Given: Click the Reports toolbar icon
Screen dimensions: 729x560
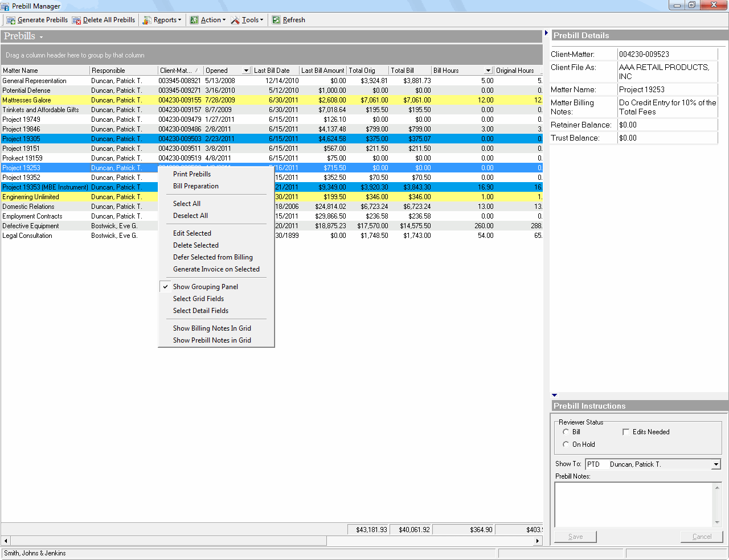Looking at the screenshot, I should 147,20.
